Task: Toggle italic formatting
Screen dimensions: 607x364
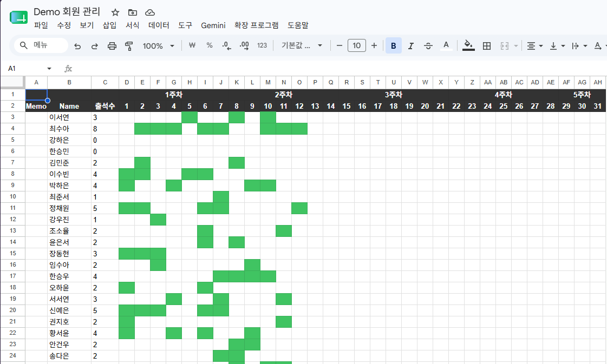Action: (411, 46)
